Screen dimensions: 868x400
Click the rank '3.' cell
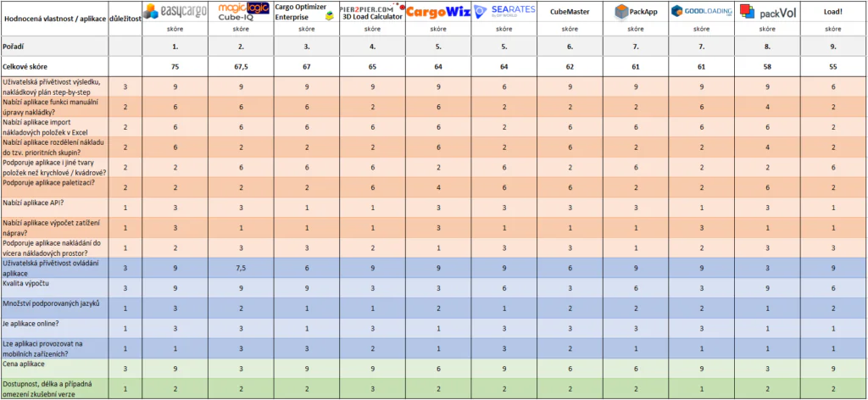coord(307,47)
